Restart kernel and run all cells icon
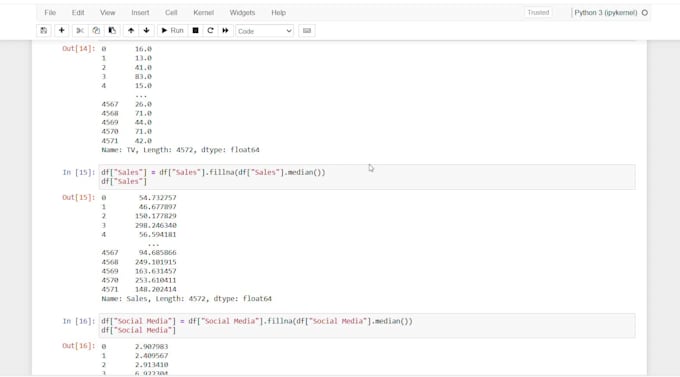Image resolution: width=680 pixels, height=377 pixels. [225, 31]
